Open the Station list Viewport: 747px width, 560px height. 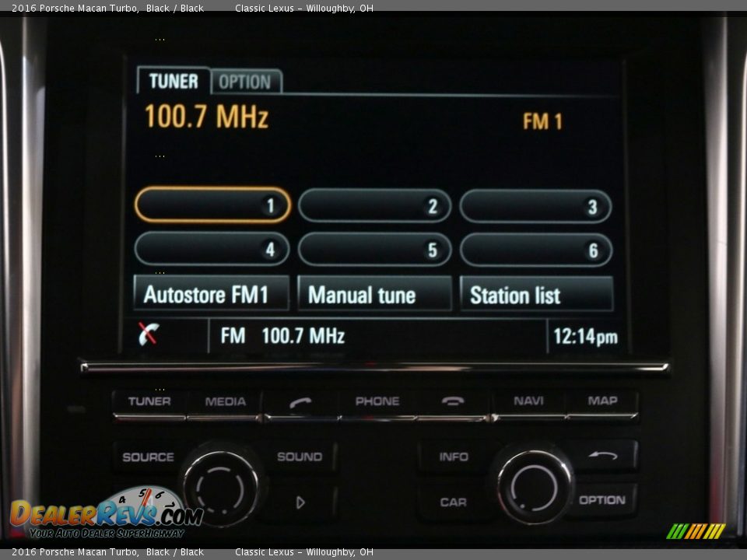536,295
